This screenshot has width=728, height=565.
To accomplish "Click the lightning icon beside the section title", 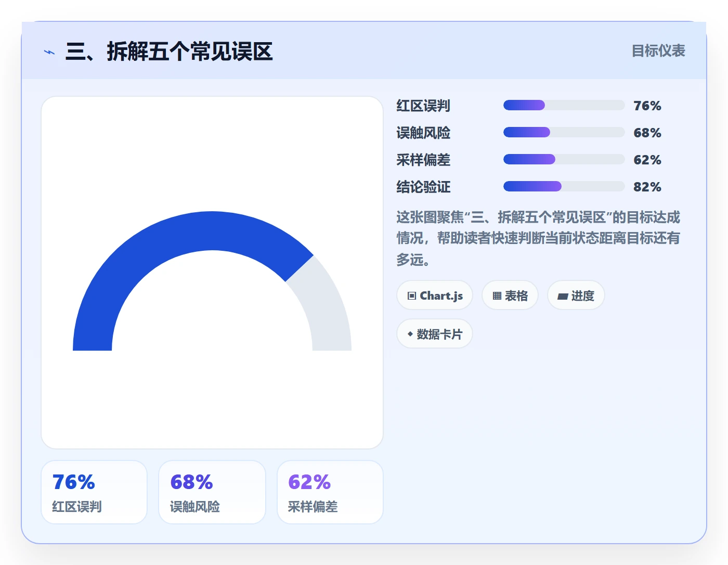I will click(49, 52).
